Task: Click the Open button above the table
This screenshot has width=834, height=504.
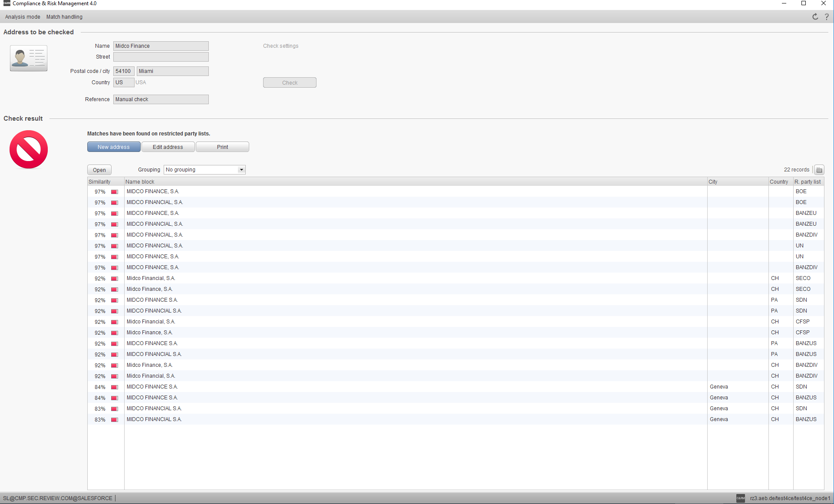Action: click(99, 170)
